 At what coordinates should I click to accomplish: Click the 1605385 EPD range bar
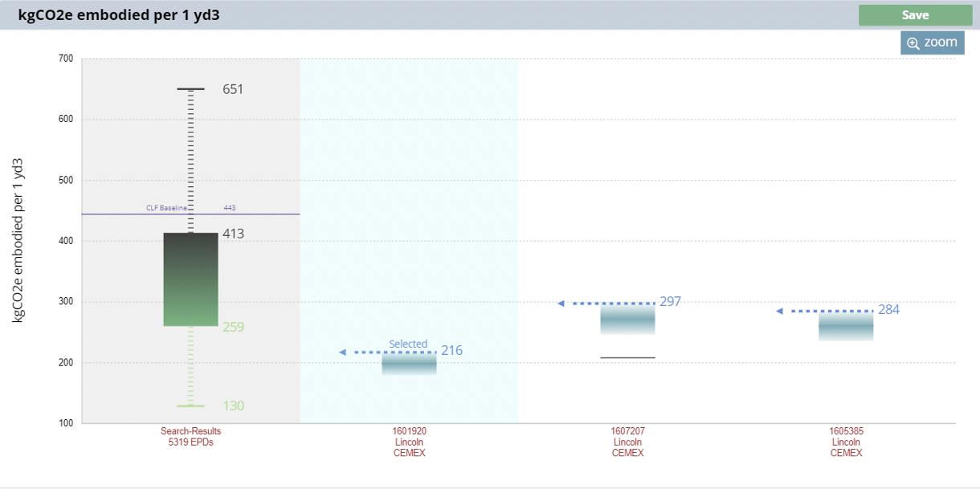846,327
